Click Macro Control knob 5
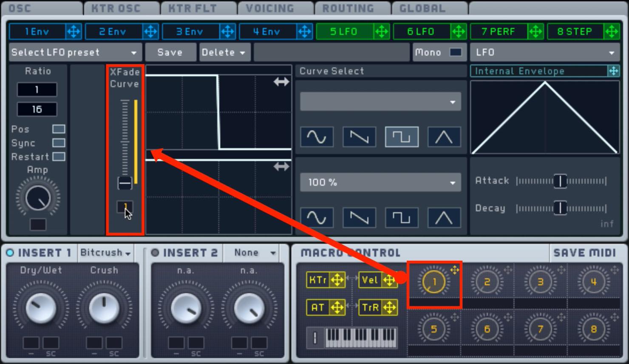Image resolution: width=629 pixels, height=364 pixels. (433, 329)
